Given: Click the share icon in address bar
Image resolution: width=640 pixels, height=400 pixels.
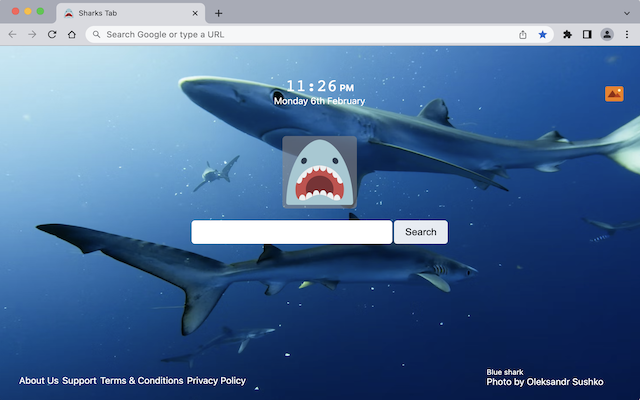Looking at the screenshot, I should [x=523, y=35].
